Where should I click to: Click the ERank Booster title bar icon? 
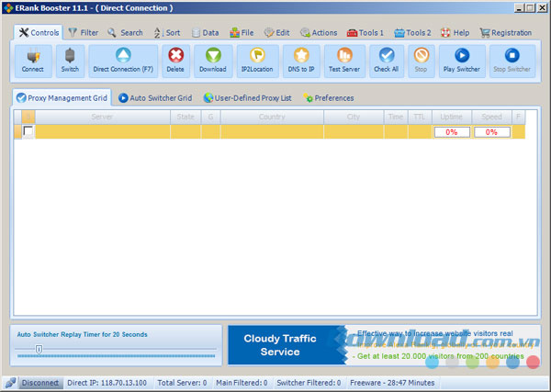[8, 7]
